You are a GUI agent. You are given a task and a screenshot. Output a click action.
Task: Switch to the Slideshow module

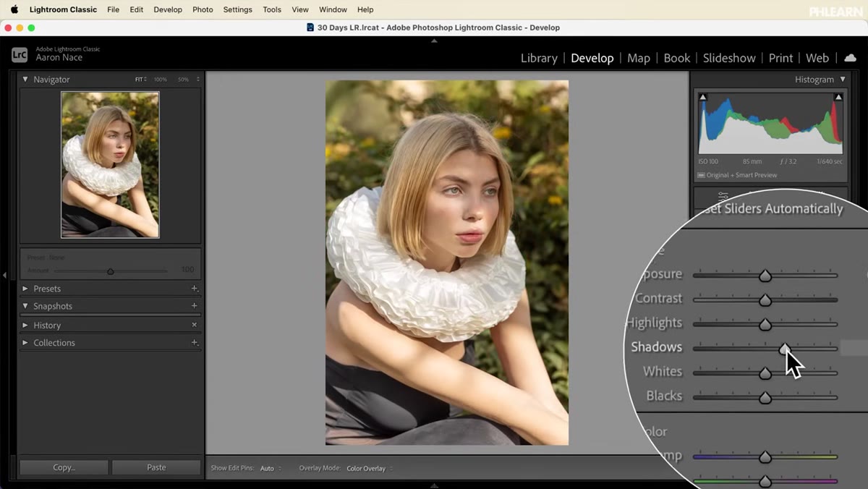[729, 58]
